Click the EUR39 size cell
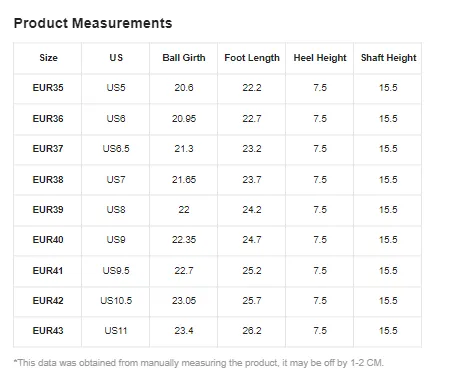 pos(48,210)
